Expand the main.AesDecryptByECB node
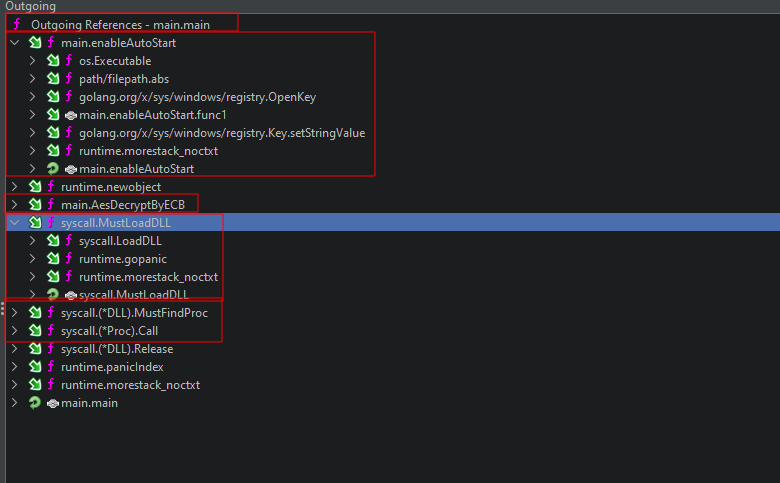The width and height of the screenshot is (780, 483). pos(15,204)
